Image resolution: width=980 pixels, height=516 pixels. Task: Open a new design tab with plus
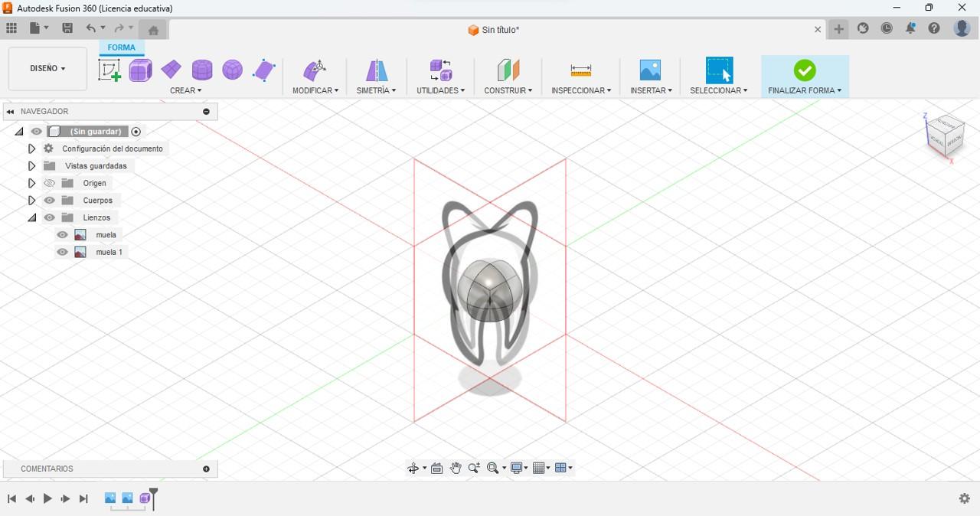click(839, 29)
